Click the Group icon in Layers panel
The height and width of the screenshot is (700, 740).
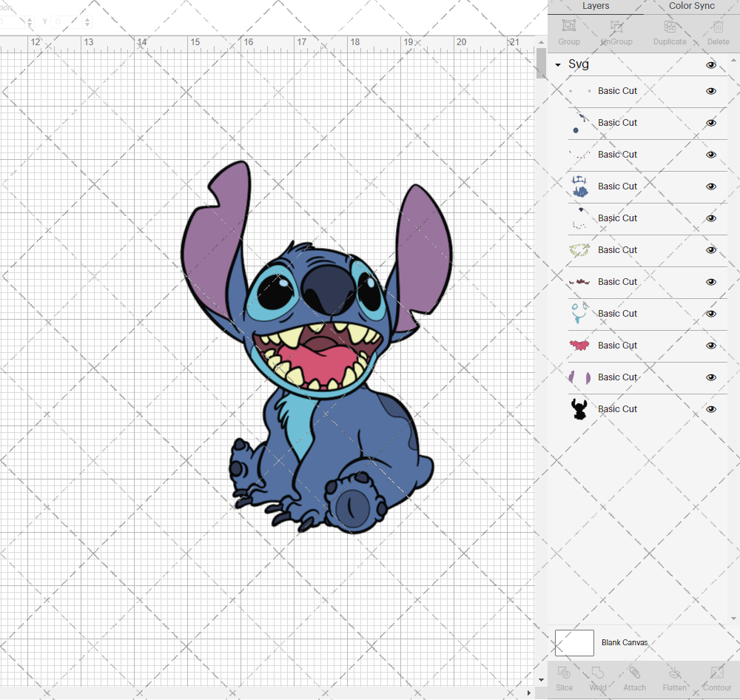tap(568, 27)
